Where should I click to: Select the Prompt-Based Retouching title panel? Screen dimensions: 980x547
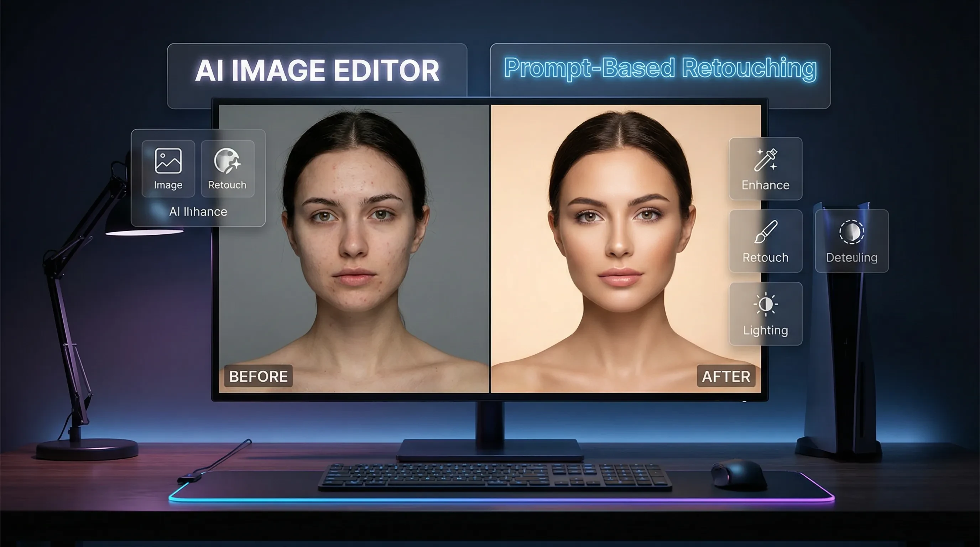point(660,69)
